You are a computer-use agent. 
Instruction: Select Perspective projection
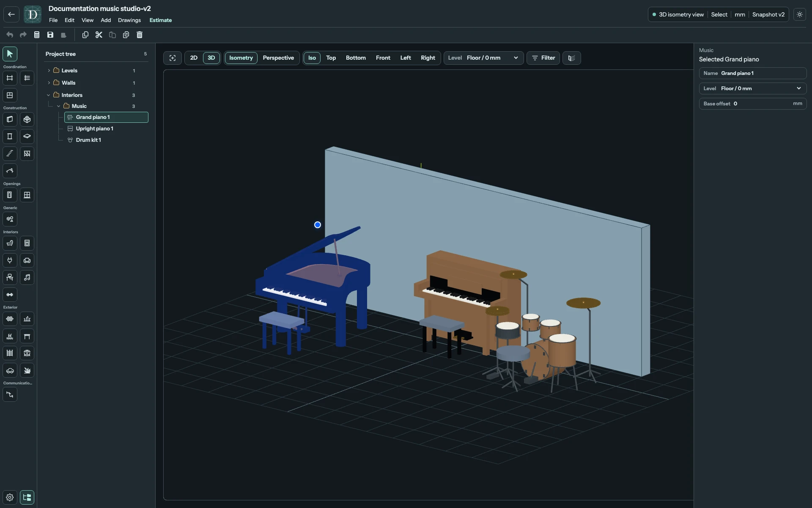(x=278, y=58)
